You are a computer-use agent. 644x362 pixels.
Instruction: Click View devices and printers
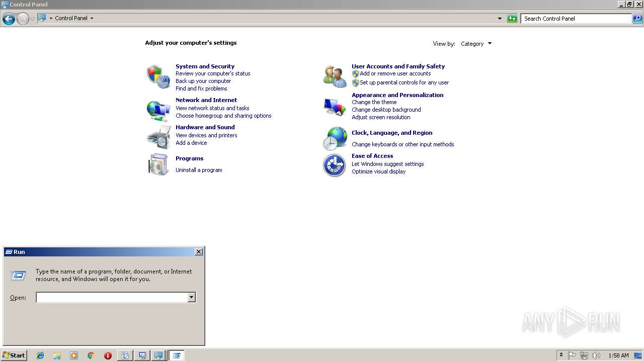point(206,135)
